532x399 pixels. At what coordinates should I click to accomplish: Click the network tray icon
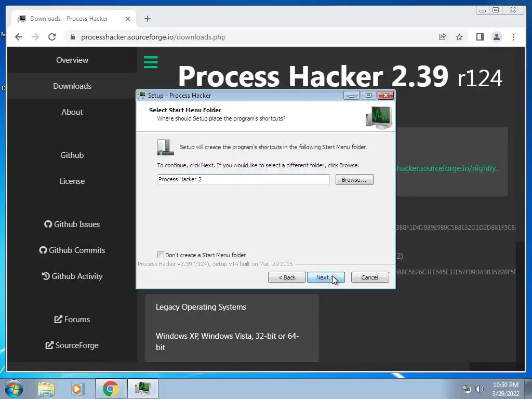467,389
